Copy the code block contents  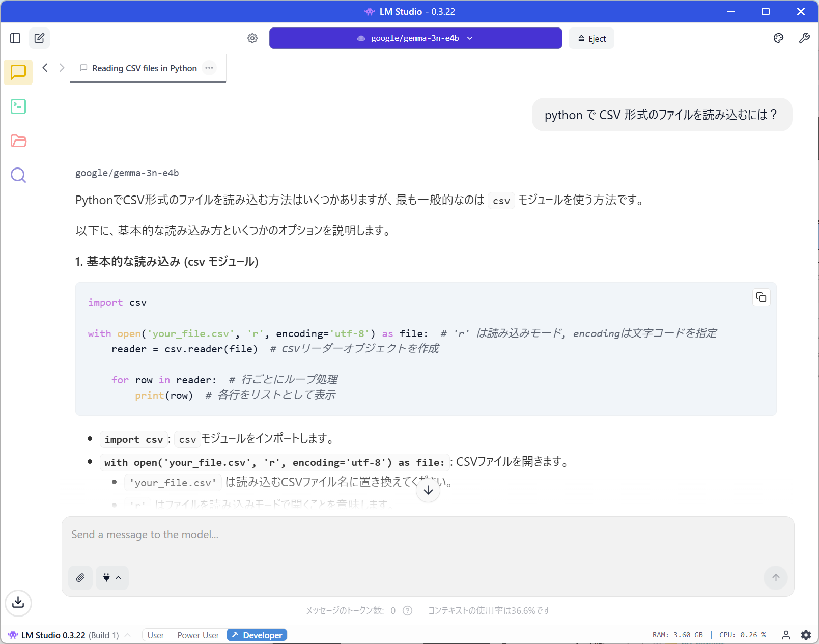(x=761, y=297)
